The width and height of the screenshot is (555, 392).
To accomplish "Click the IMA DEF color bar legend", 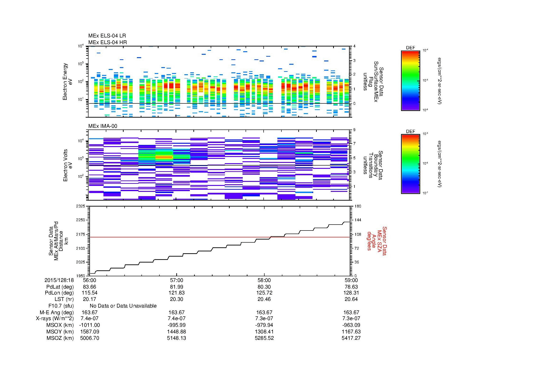I will (x=410, y=164).
